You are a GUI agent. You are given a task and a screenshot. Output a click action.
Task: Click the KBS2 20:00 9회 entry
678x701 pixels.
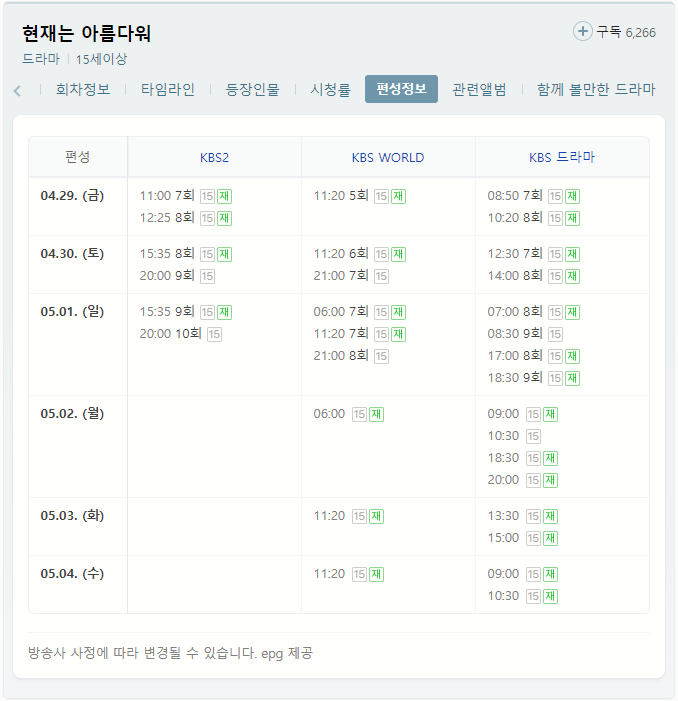coord(177,276)
